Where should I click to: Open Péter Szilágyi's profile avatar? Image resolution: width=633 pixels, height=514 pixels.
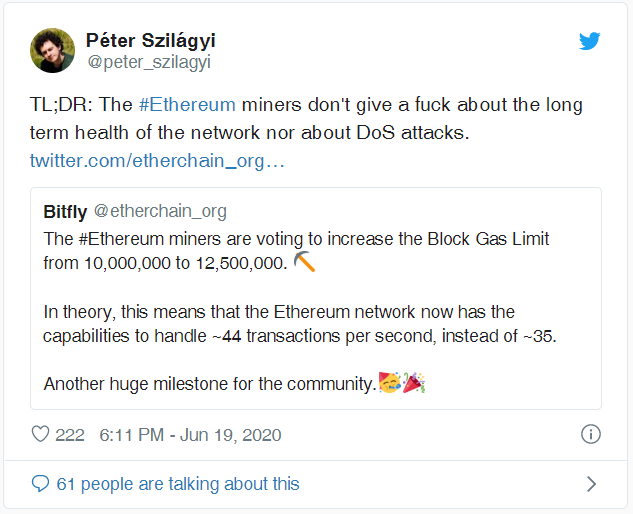pyautogui.click(x=53, y=50)
